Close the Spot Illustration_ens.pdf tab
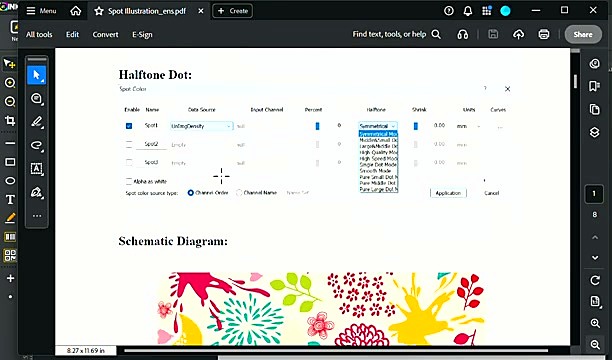This screenshot has width=612, height=360. [x=201, y=11]
